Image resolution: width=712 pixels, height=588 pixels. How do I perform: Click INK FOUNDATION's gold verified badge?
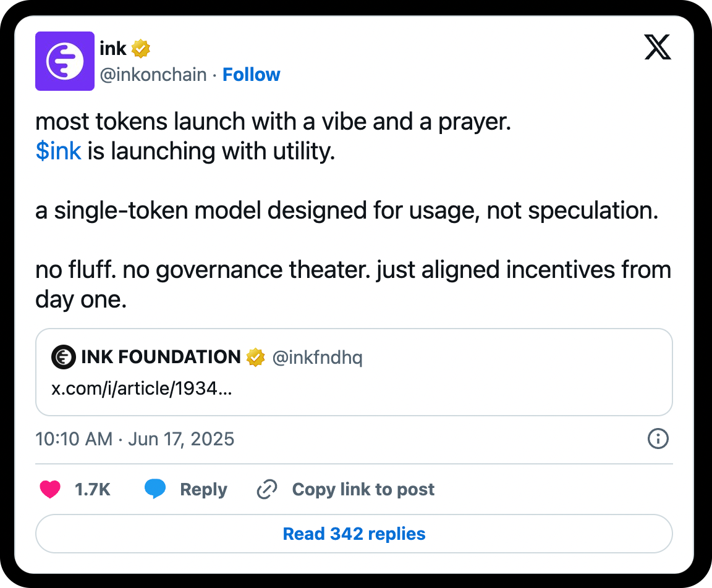(x=255, y=357)
